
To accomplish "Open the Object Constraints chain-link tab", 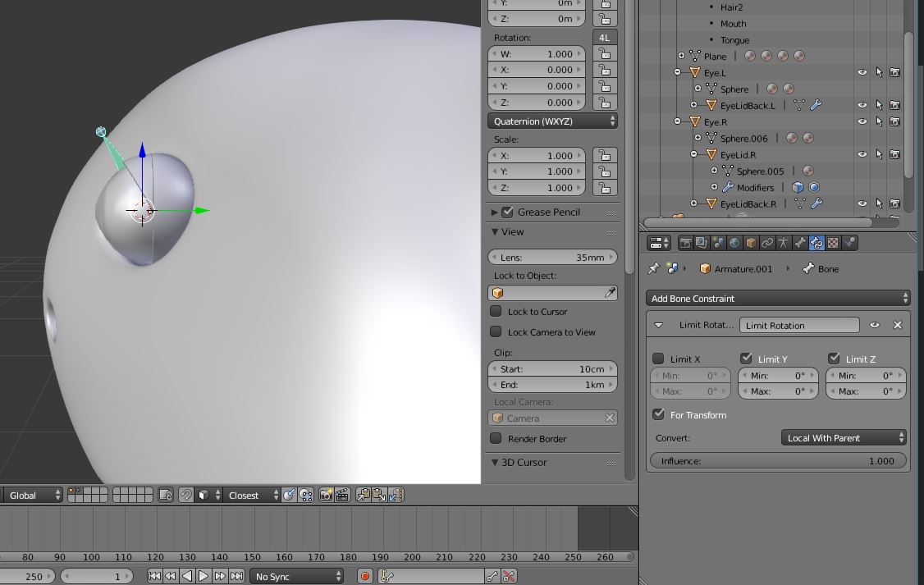I will coord(766,243).
